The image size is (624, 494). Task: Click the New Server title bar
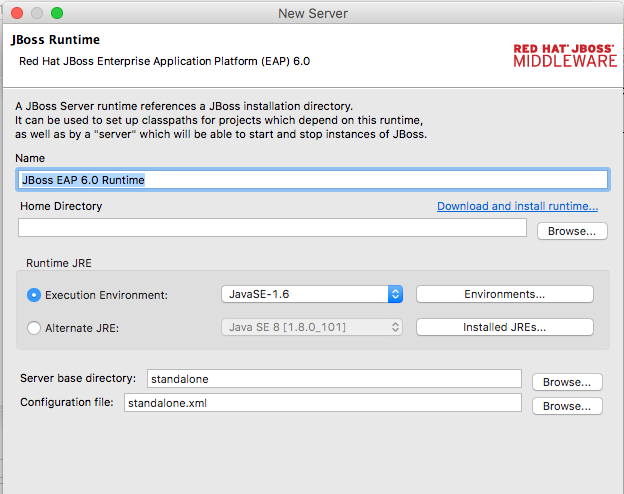[x=312, y=13]
